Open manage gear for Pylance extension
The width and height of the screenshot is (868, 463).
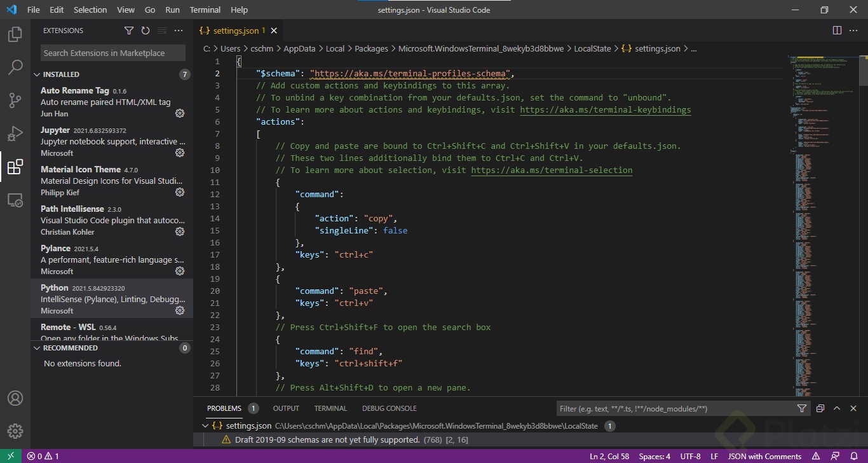(x=180, y=271)
